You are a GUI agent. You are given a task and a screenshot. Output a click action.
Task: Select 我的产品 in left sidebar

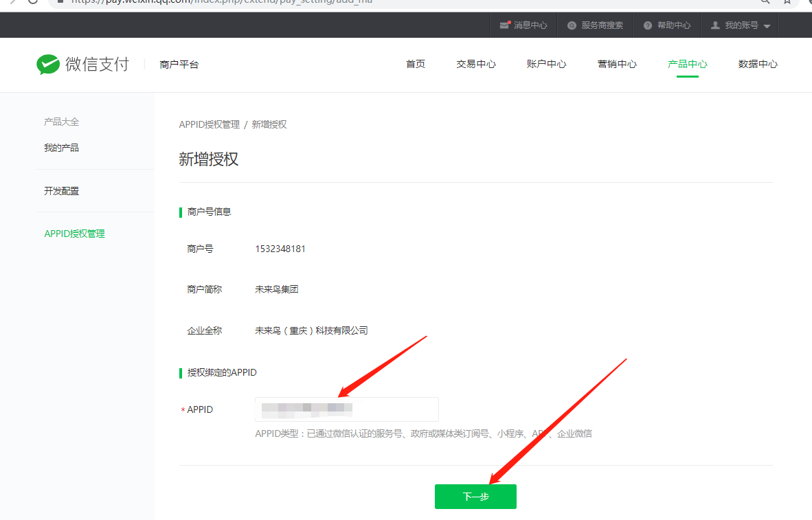[x=61, y=148]
